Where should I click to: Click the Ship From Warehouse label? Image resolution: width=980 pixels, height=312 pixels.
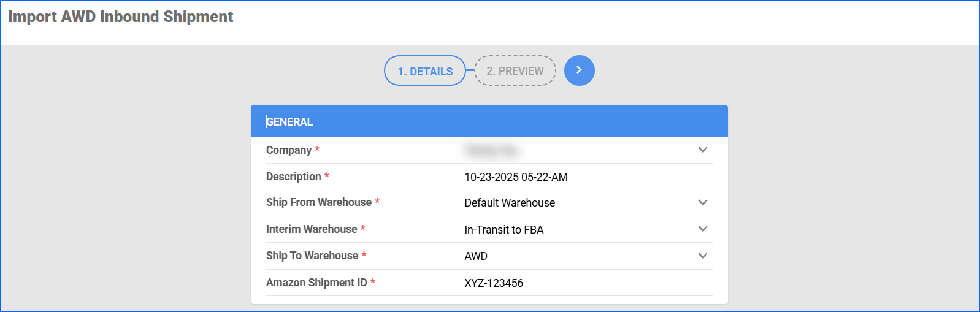click(319, 202)
